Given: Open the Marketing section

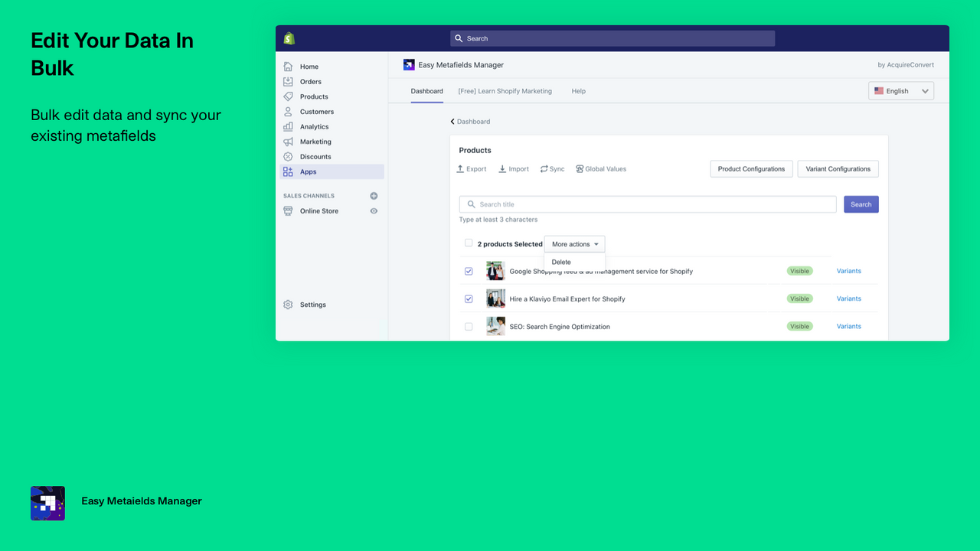Looking at the screenshot, I should pos(314,142).
